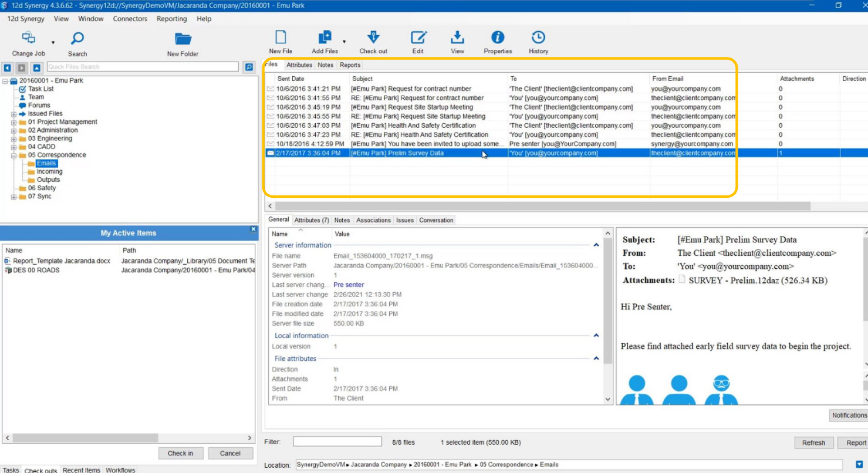Collapse the File attributes section

point(596,359)
